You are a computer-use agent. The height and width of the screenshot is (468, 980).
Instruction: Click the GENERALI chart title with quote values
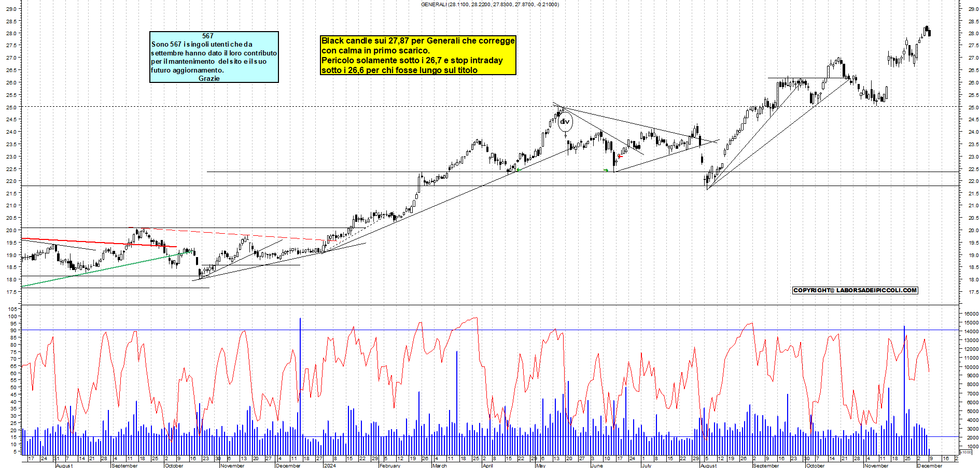click(489, 4)
